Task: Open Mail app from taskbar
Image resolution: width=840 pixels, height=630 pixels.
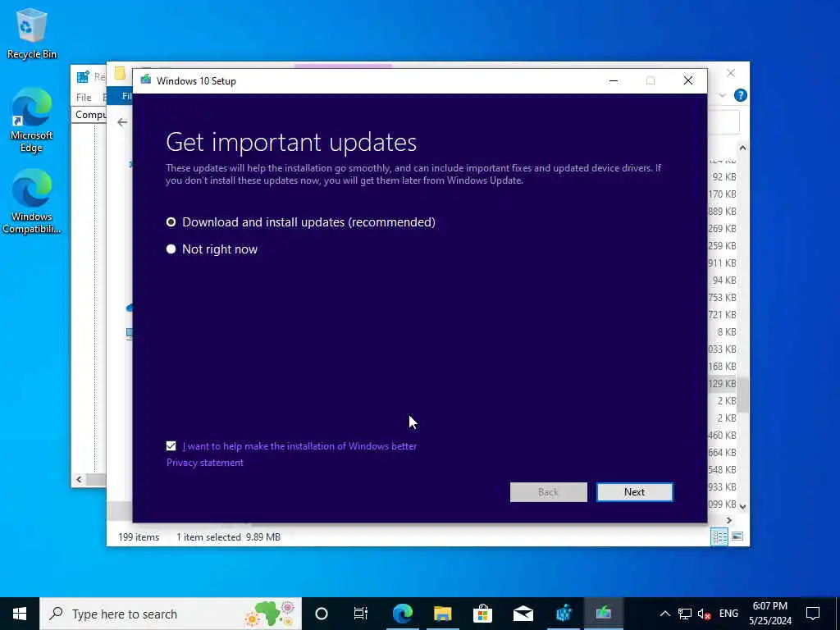Action: tap(523, 614)
